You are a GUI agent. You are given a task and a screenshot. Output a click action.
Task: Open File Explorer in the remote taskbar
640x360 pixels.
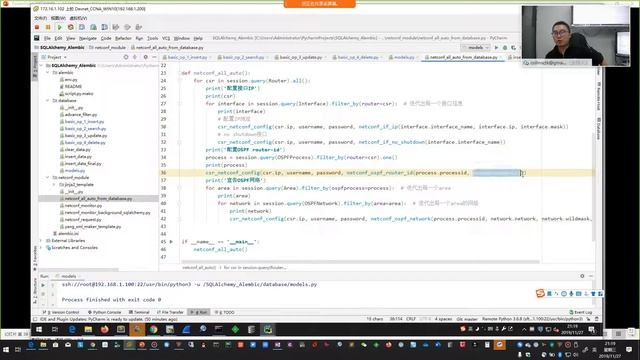pos(88,329)
